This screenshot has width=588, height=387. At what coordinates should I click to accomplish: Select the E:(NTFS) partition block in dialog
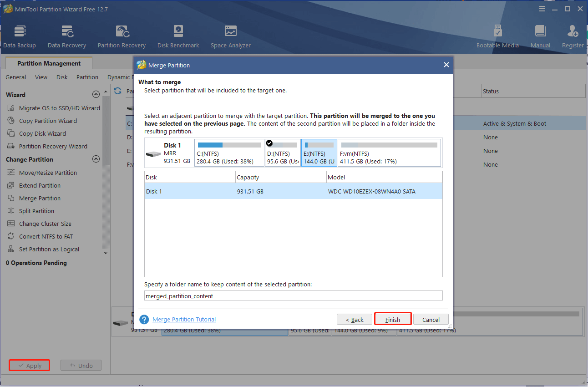point(319,153)
